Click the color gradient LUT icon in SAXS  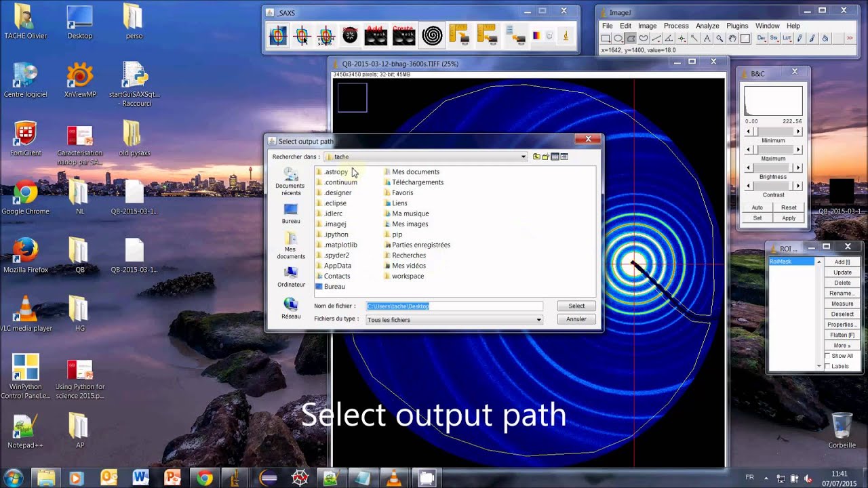[537, 35]
